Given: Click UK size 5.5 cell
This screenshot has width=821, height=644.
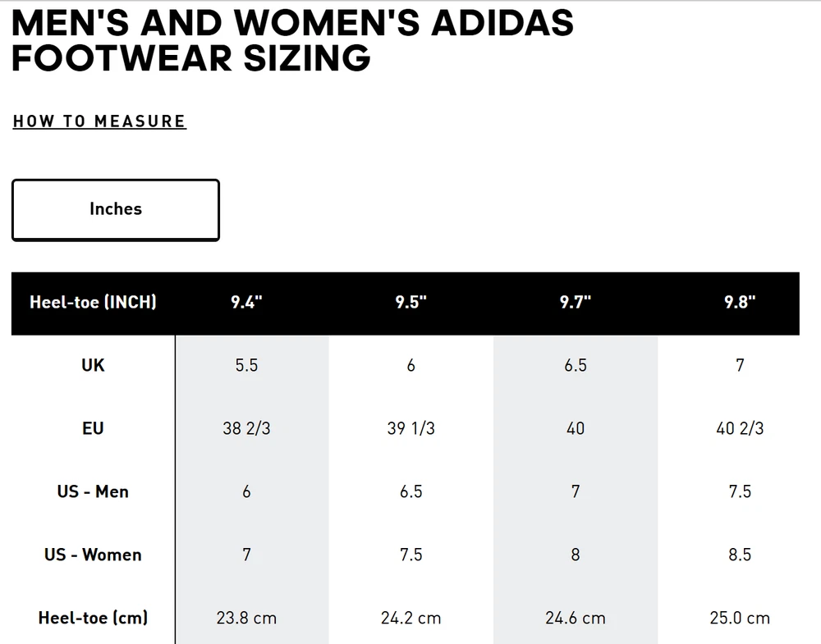Looking at the screenshot, I should (246, 365).
